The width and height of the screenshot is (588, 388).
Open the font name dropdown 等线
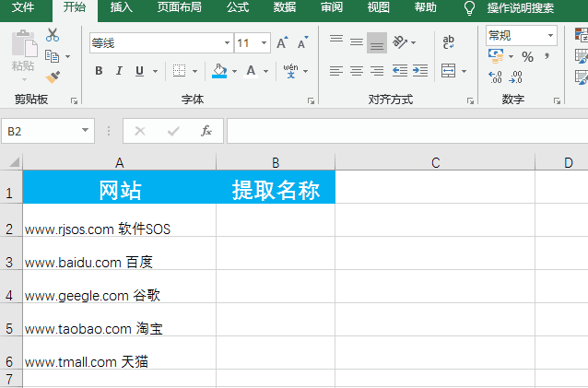click(227, 42)
